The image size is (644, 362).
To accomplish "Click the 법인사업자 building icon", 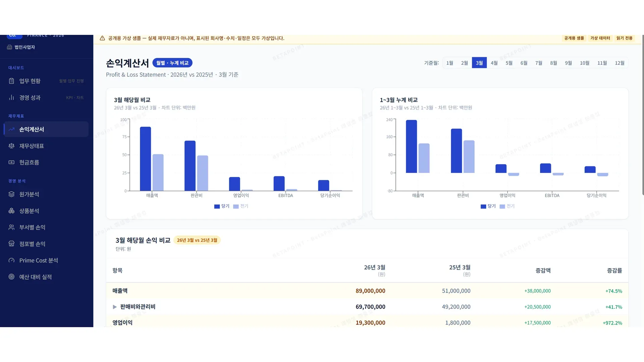I will [9, 47].
